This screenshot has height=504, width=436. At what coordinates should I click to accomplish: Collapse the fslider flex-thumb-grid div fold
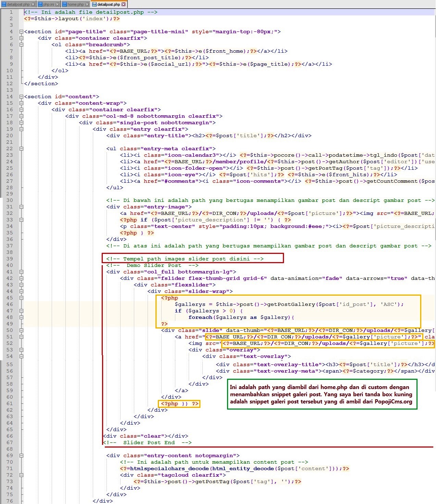coord(21,278)
